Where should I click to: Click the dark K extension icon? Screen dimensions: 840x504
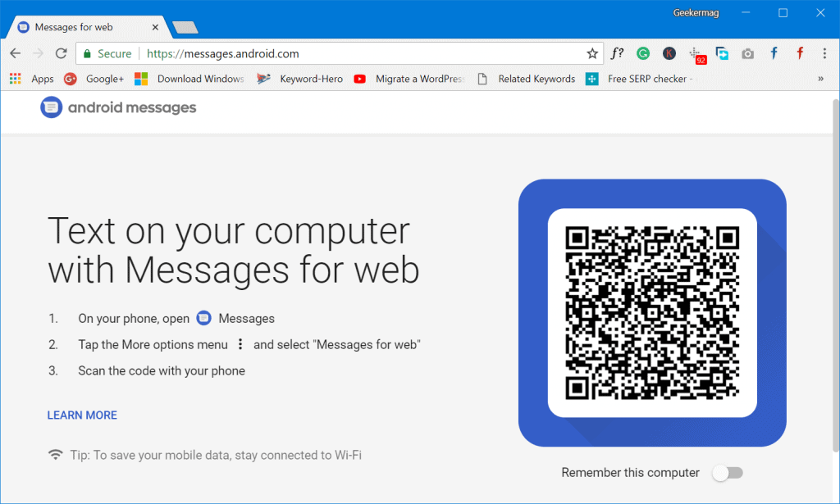[669, 53]
